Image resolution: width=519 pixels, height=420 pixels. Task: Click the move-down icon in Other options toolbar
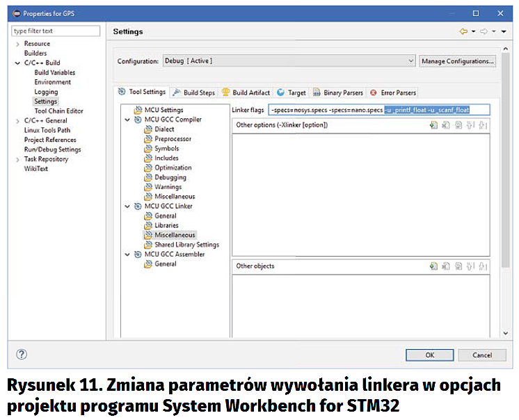[x=483, y=125]
